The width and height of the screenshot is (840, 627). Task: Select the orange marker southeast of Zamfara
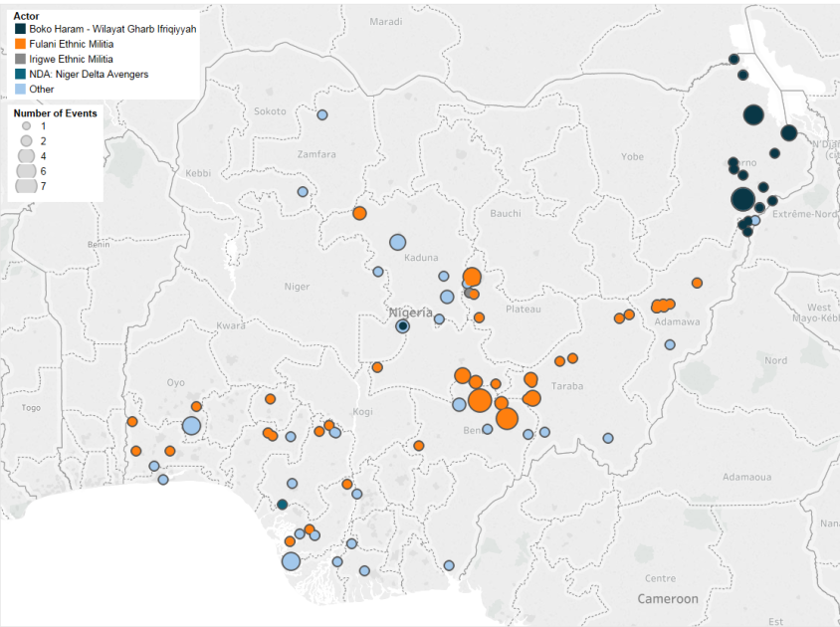point(359,213)
